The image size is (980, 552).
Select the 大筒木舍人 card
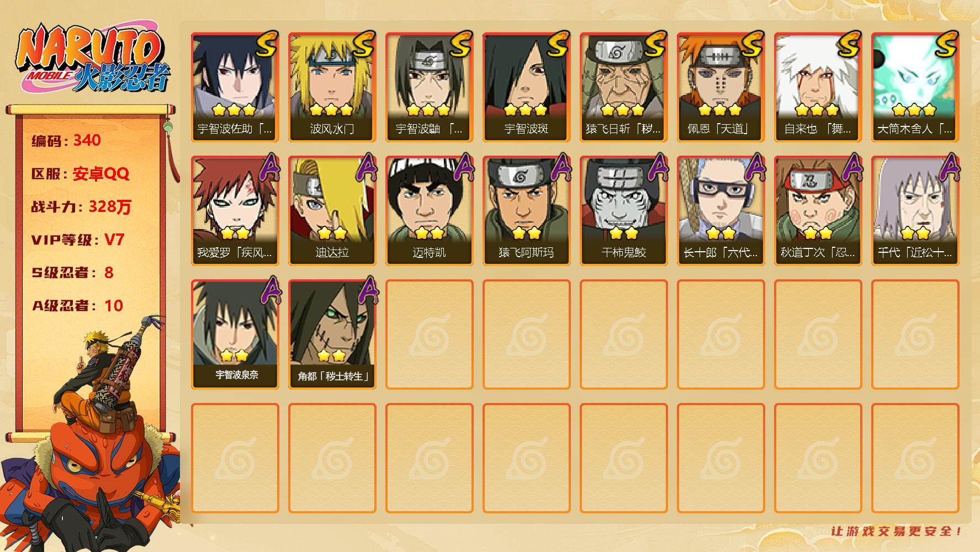[x=915, y=87]
